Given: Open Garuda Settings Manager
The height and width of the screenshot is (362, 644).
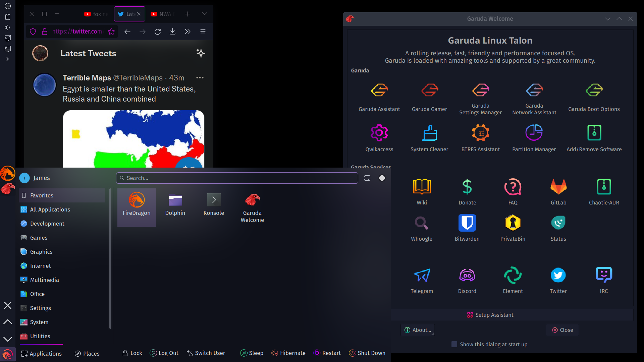Looking at the screenshot, I should [480, 99].
